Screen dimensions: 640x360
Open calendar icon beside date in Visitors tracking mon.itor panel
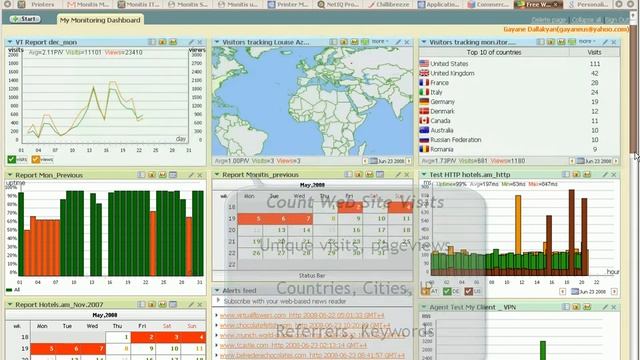[x=580, y=161]
